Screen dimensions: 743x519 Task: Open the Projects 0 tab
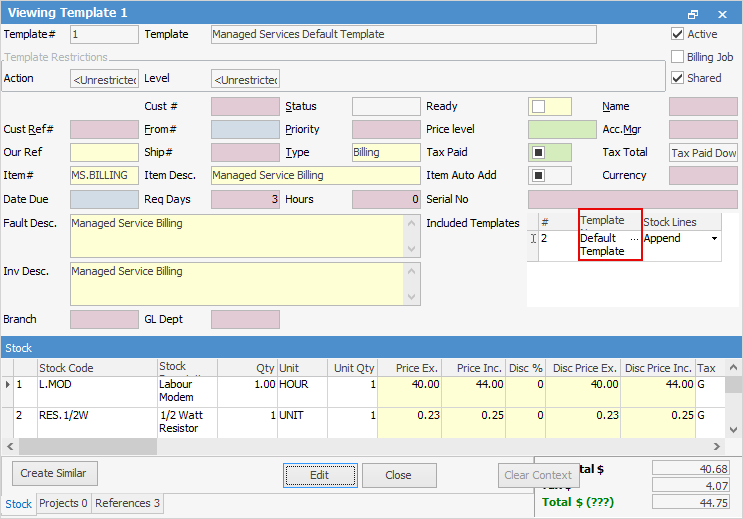[63, 503]
